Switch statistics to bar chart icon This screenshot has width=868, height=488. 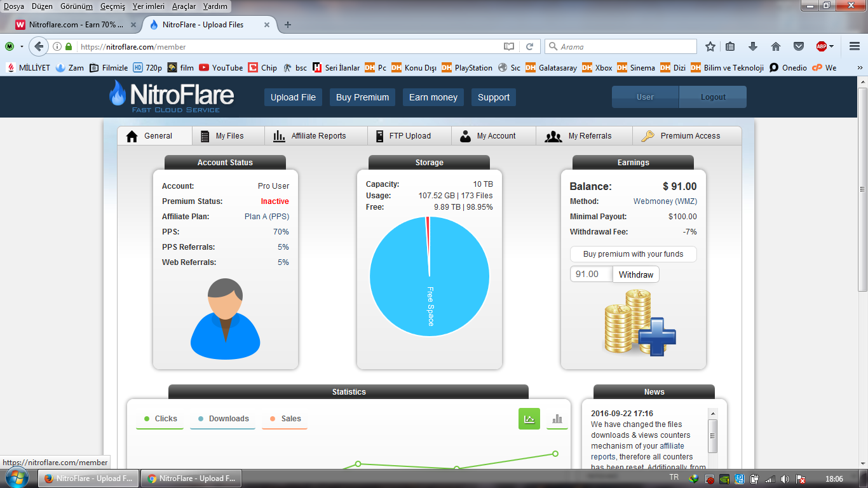pyautogui.click(x=557, y=419)
